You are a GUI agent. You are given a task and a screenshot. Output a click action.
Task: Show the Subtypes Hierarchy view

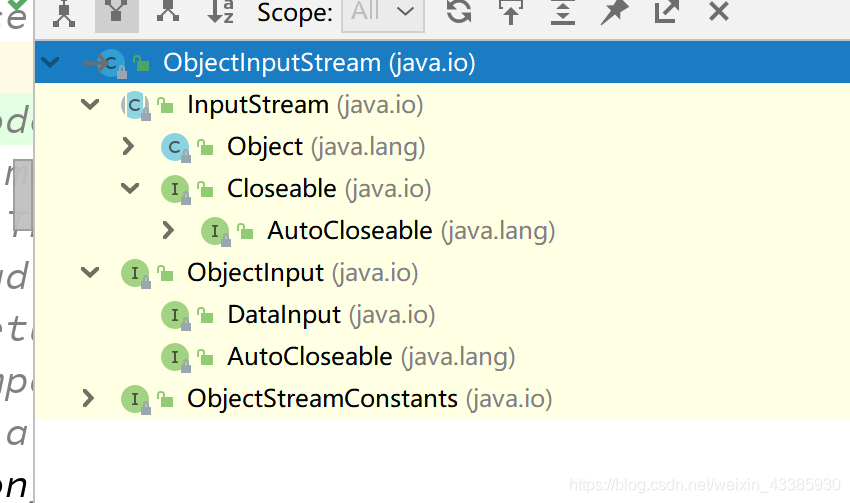(168, 12)
